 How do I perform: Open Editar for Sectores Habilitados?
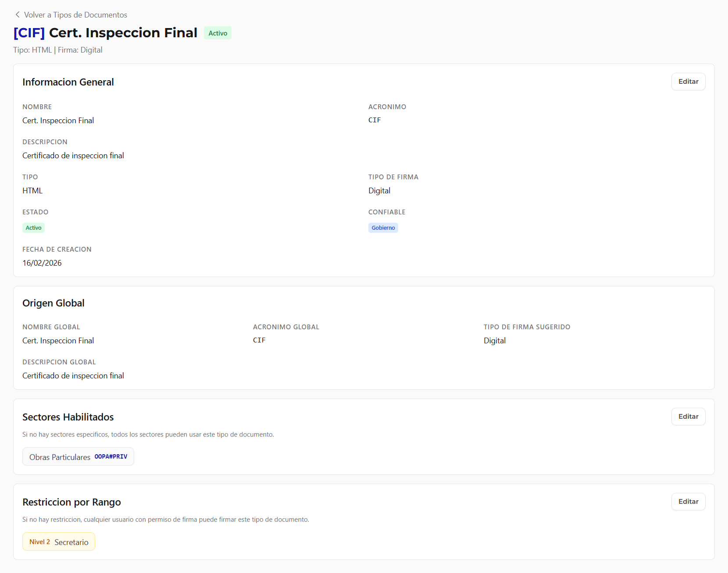pyautogui.click(x=688, y=416)
